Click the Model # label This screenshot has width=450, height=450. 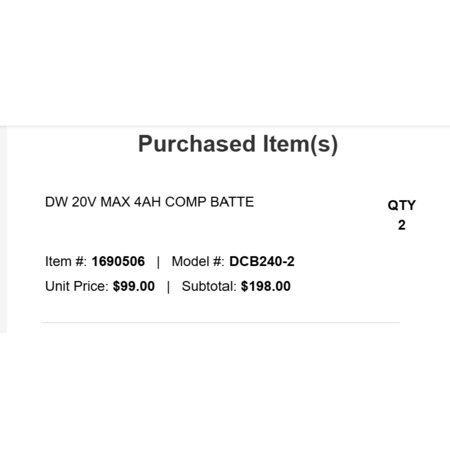pyautogui.click(x=198, y=261)
